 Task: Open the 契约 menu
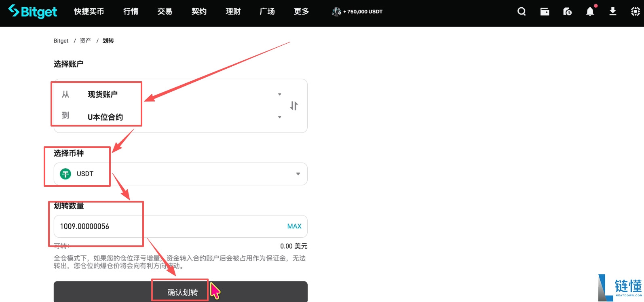(x=199, y=11)
